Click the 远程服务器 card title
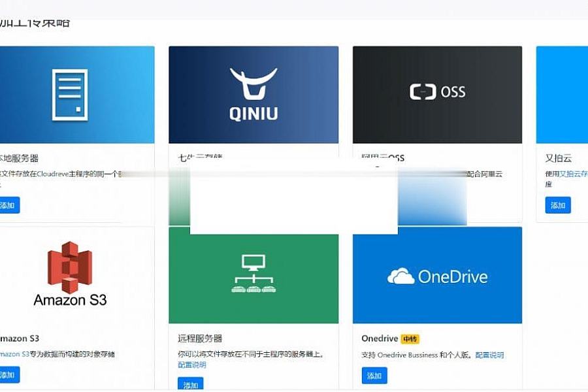The width and height of the screenshot is (588, 392). [x=200, y=338]
